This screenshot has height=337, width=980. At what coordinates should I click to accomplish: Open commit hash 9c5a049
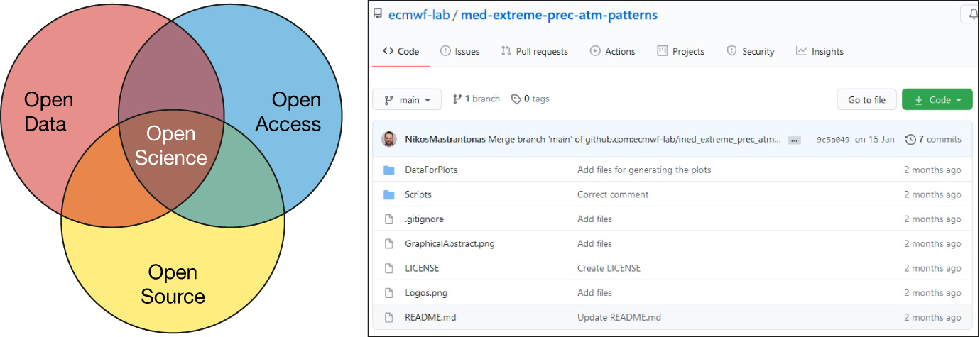(833, 140)
